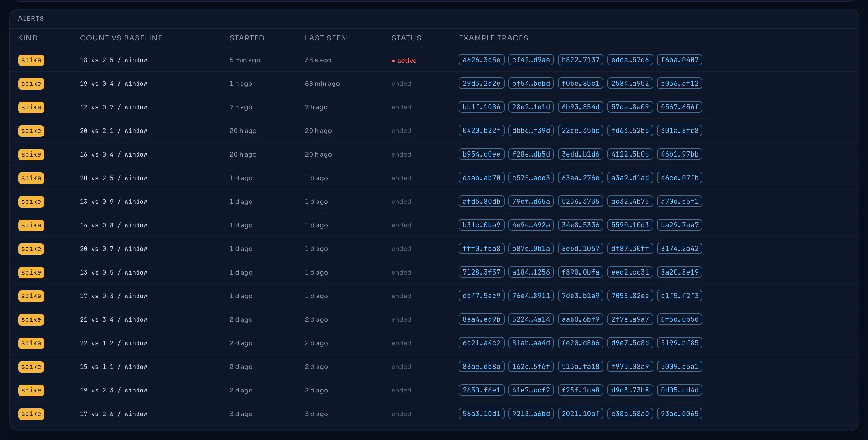Open example trace 6f5d…0b5d
Viewport: 868px width, 440px height.
(x=680, y=319)
